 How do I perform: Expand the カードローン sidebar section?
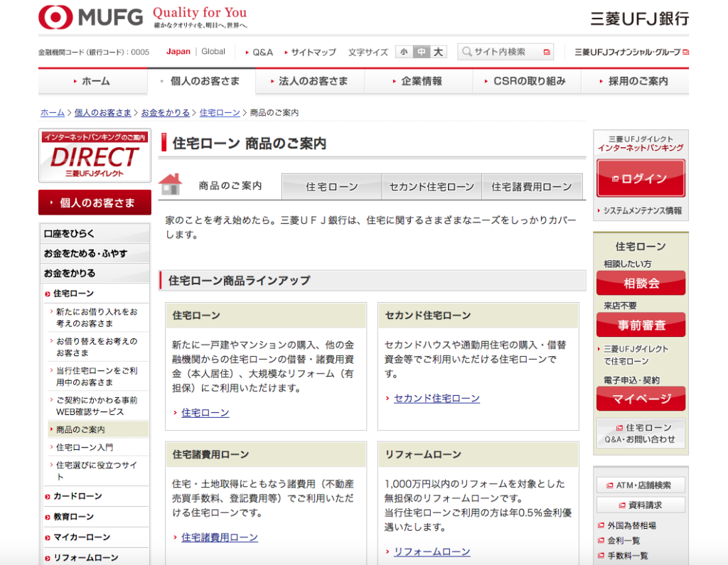pyautogui.click(x=77, y=496)
